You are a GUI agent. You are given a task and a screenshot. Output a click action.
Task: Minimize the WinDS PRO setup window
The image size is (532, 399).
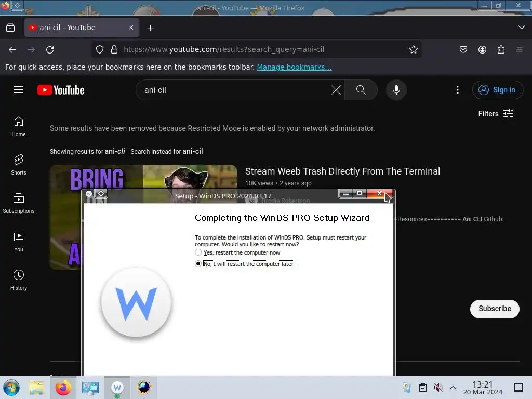(x=345, y=194)
